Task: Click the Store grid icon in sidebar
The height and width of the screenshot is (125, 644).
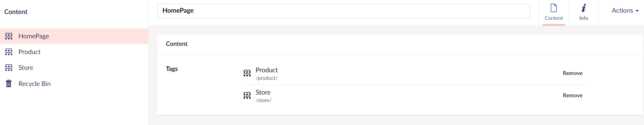Action: [9, 67]
